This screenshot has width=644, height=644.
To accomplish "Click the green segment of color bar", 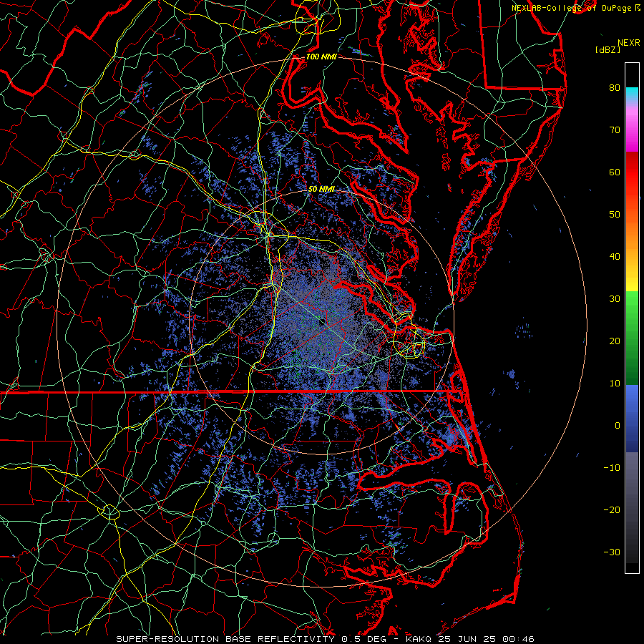I will 632,337.
